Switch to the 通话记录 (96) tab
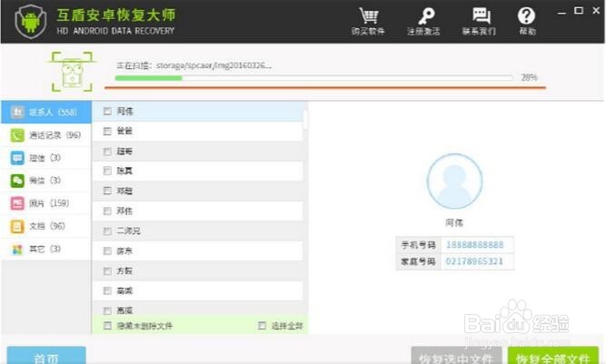606x364 pixels. click(45, 135)
